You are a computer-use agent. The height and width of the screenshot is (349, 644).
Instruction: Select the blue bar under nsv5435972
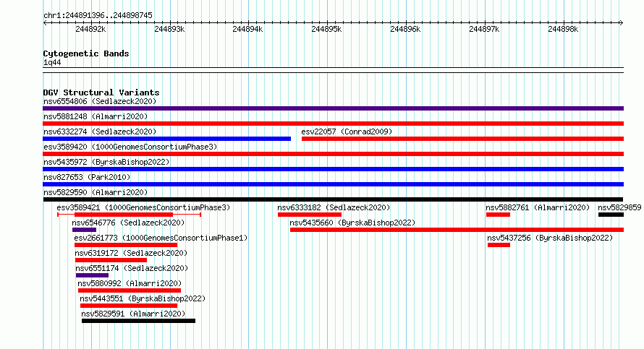(x=333, y=169)
